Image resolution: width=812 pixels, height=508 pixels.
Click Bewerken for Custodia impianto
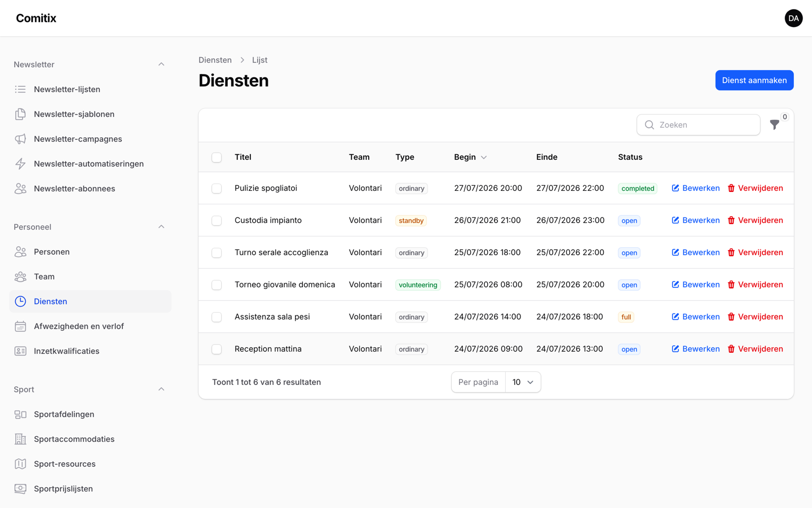point(695,220)
